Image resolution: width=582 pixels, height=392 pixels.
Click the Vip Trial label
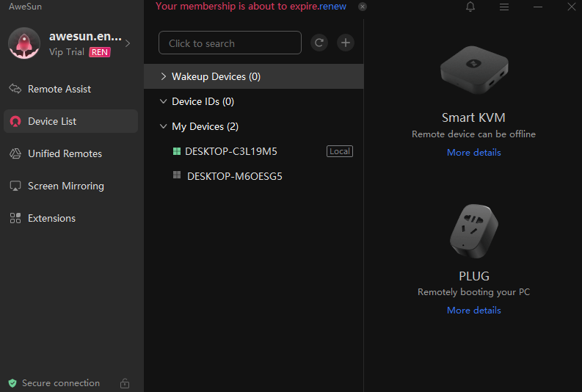click(x=67, y=52)
